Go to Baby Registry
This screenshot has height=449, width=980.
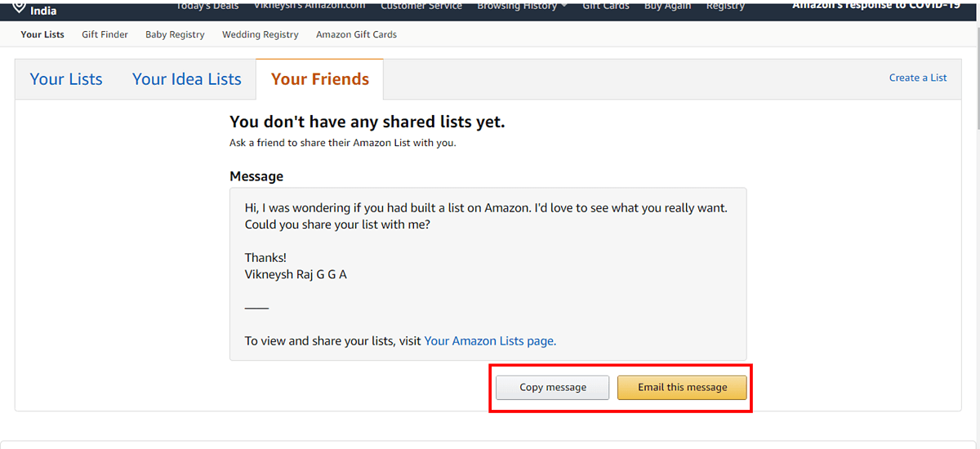(x=175, y=34)
